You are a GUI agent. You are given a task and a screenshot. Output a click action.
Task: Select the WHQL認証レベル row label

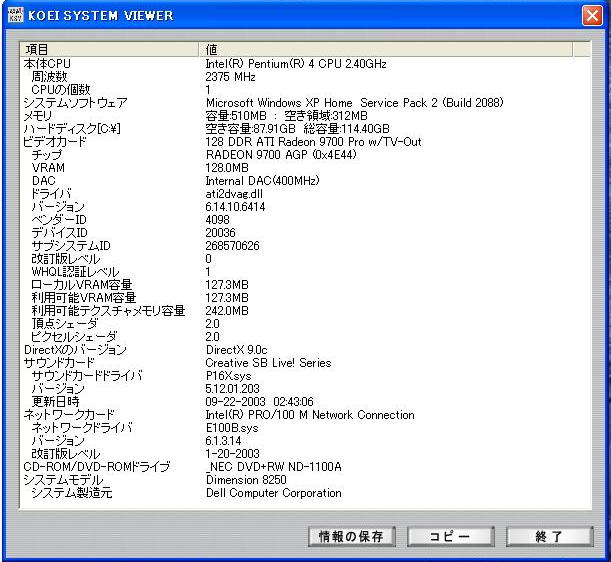pos(76,272)
